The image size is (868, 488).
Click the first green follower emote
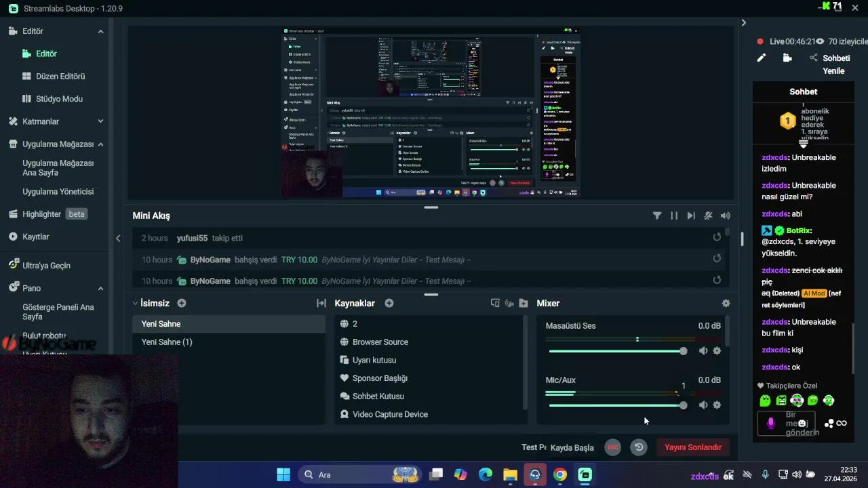coord(765,401)
